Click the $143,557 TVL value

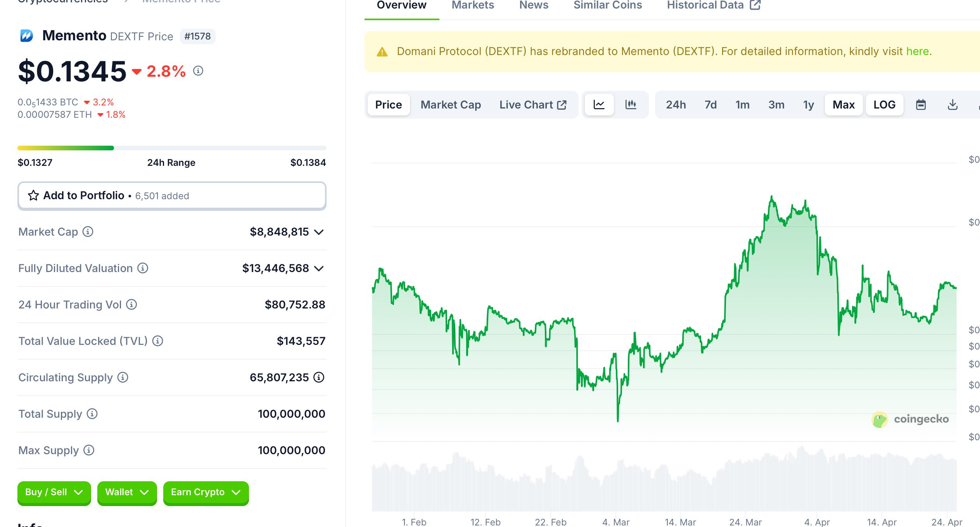301,341
